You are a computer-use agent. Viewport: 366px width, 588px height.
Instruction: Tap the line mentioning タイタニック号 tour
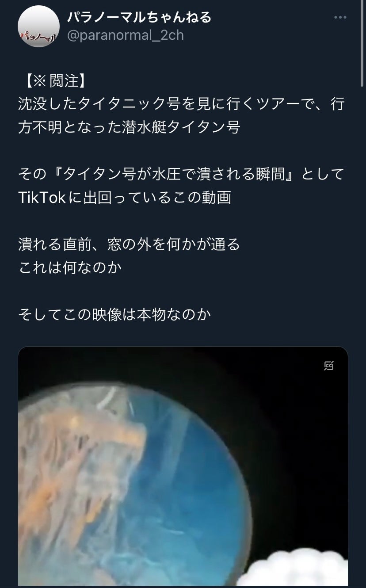point(181,105)
